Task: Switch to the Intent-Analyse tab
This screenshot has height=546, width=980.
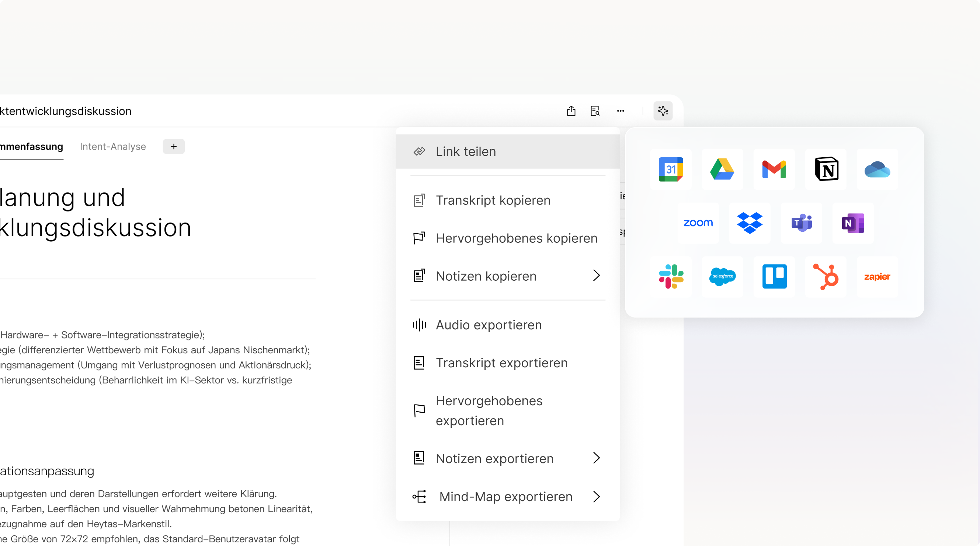Action: 112,146
